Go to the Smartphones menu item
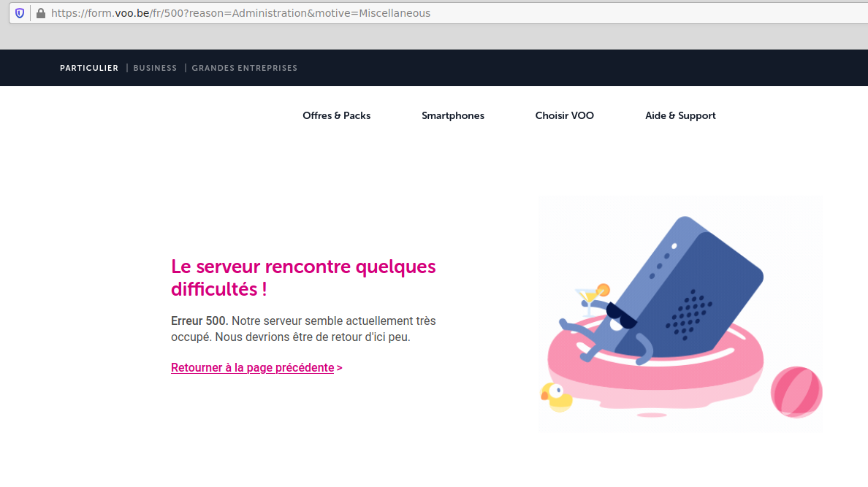Image resolution: width=868 pixels, height=487 pixels. (452, 115)
